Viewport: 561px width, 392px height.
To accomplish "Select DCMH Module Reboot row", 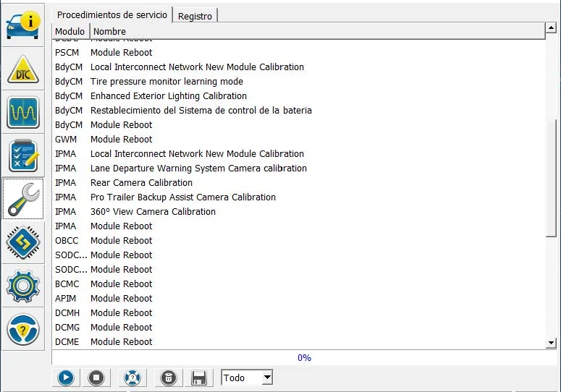I will (x=299, y=313).
